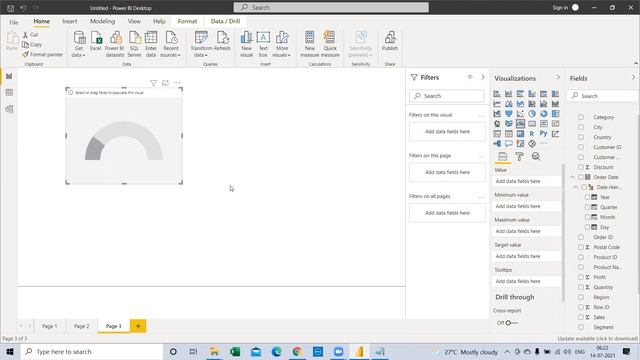Check the Sales field checkbox
Viewport: 640px width, 360px height.
[581, 317]
